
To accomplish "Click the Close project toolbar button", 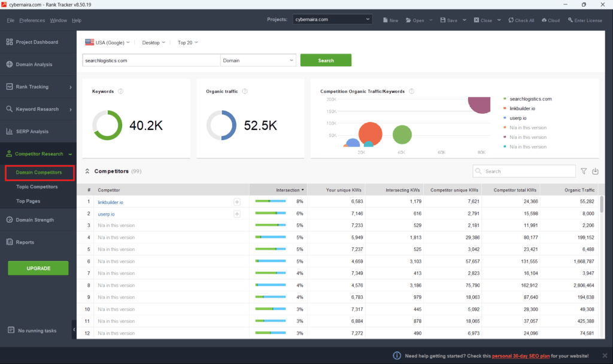I will tap(483, 20).
